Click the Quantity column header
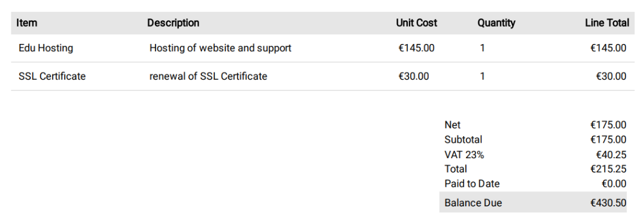This screenshot has width=644, height=220. coord(496,23)
